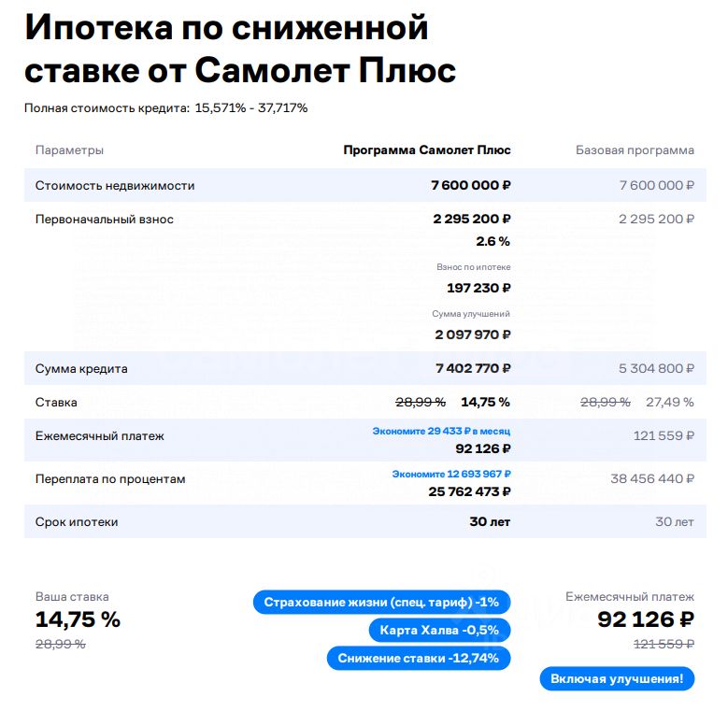Image resolution: width=728 pixels, height=711 pixels.
Task: Click the life insurance special tariff badge
Action: click(x=381, y=602)
